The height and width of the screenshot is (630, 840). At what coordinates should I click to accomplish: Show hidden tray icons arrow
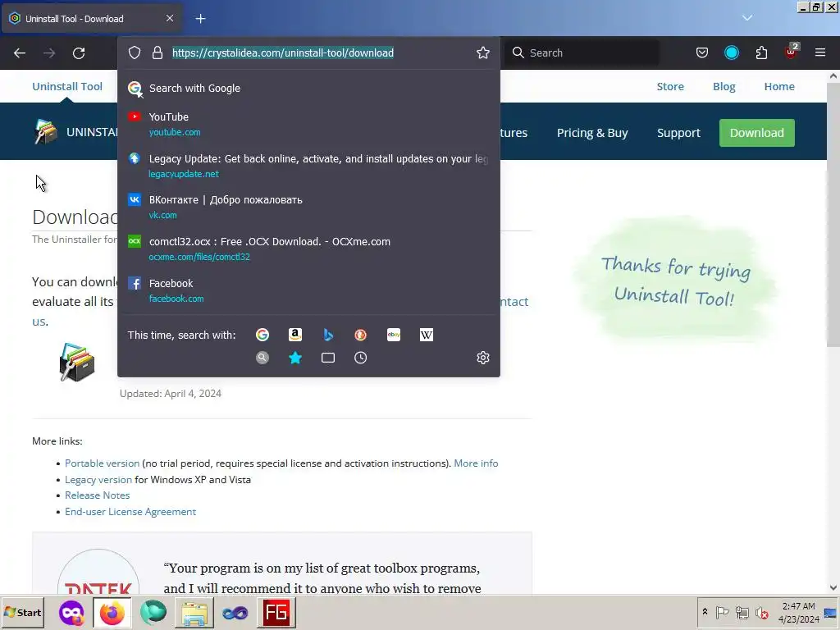705,612
